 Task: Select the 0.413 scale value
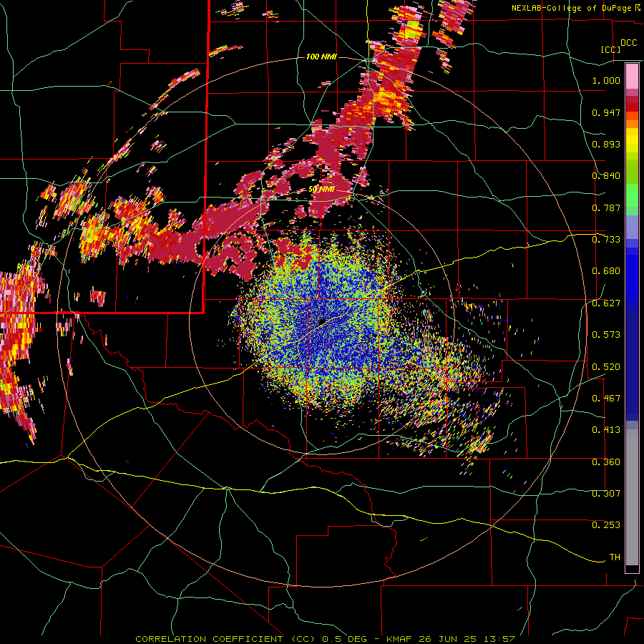(x=606, y=430)
